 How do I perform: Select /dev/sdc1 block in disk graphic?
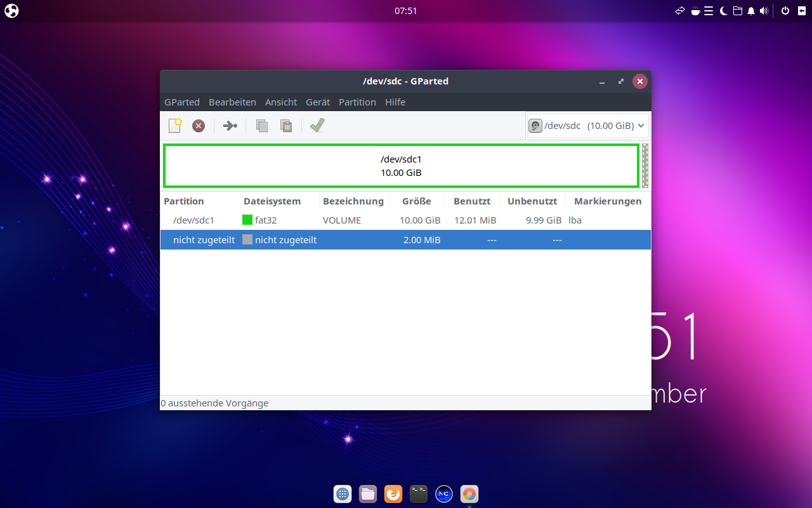(x=401, y=166)
